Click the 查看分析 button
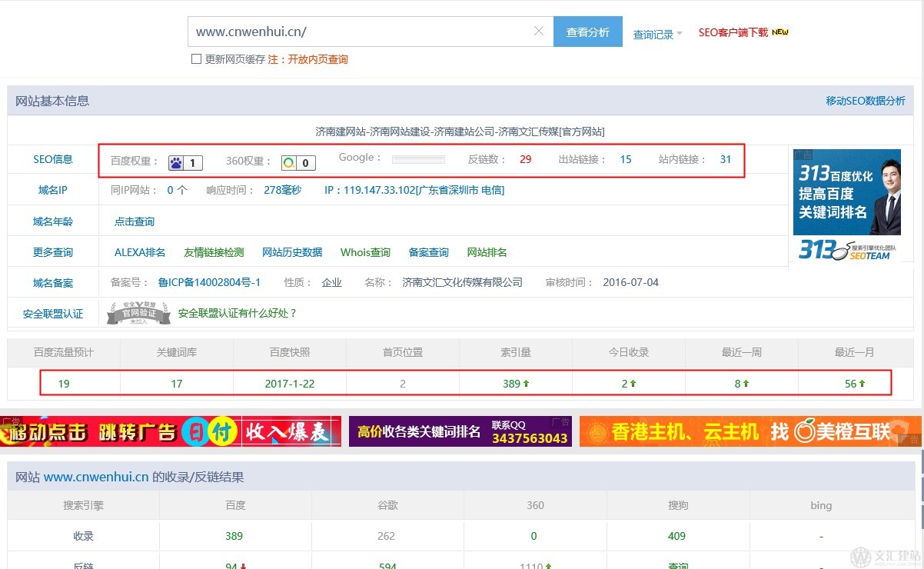The height and width of the screenshot is (569, 924). [588, 32]
